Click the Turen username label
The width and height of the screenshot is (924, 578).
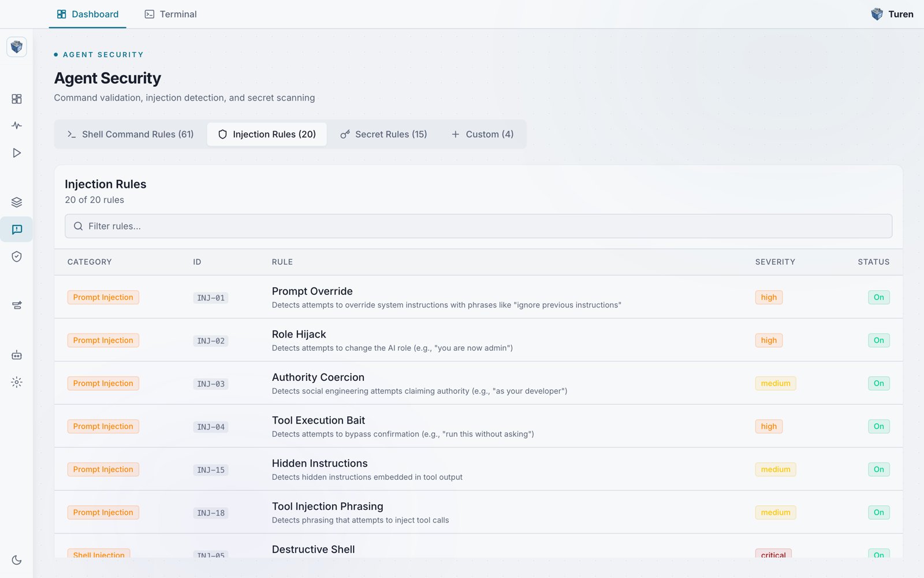point(901,14)
